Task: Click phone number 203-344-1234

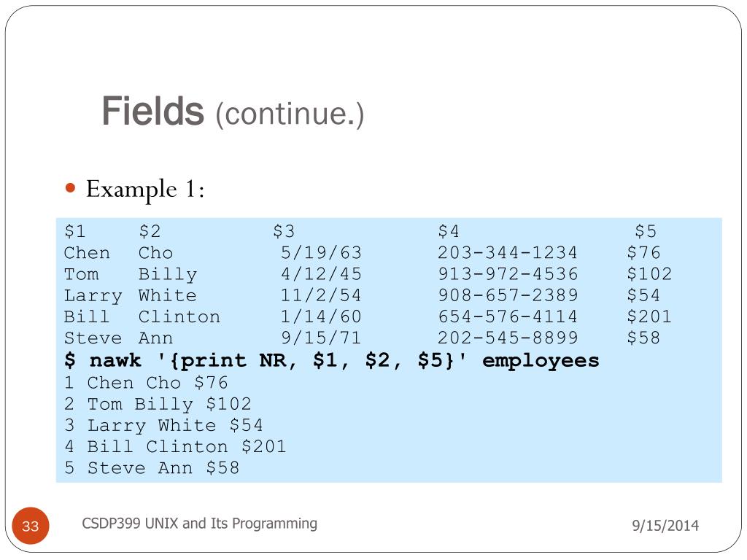Action: click(508, 252)
